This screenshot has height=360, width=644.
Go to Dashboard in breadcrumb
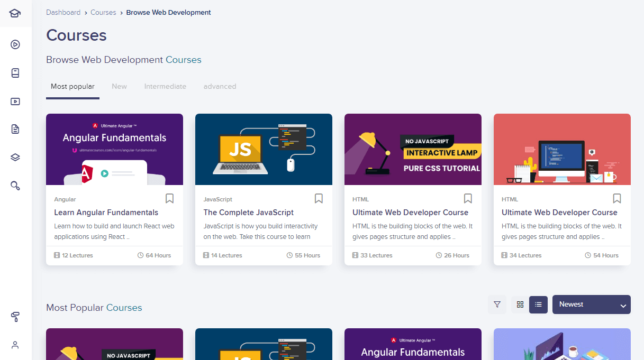point(63,12)
